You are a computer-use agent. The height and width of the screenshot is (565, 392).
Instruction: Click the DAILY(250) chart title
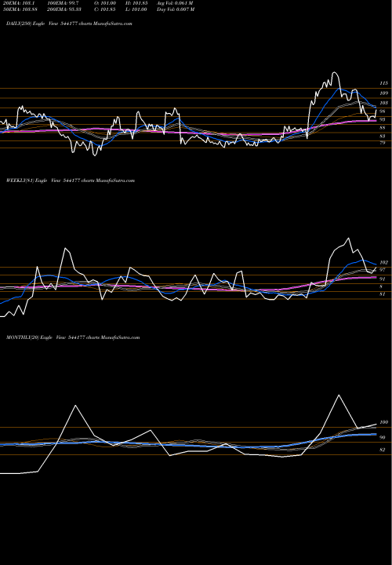pyautogui.click(x=69, y=24)
